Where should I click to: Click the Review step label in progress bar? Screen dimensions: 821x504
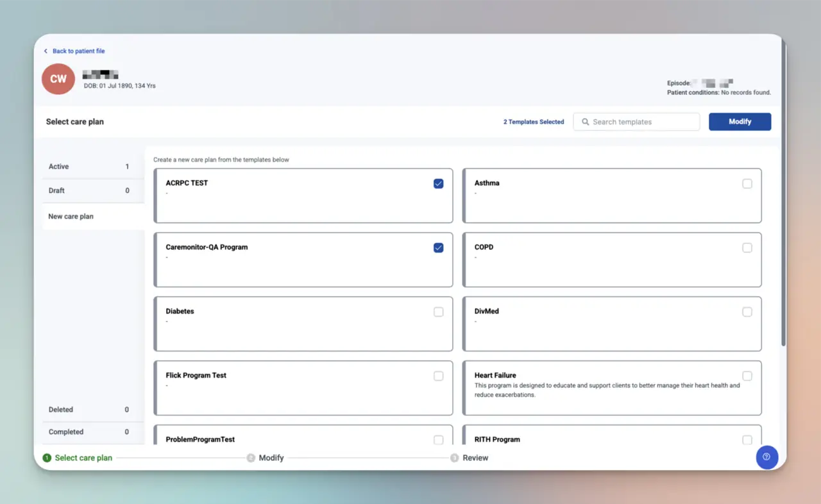click(475, 458)
